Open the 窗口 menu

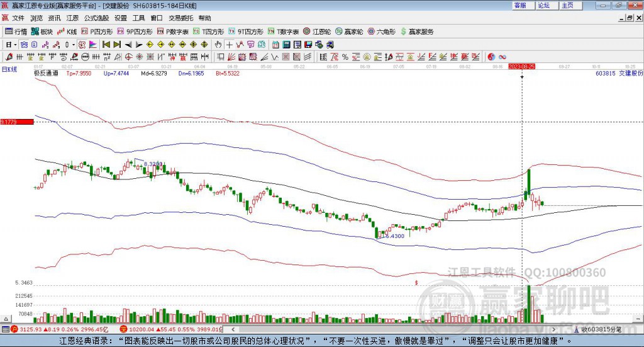click(x=157, y=18)
